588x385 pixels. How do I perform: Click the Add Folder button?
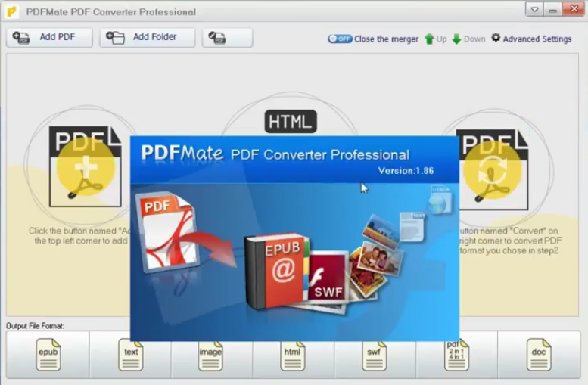(x=147, y=37)
